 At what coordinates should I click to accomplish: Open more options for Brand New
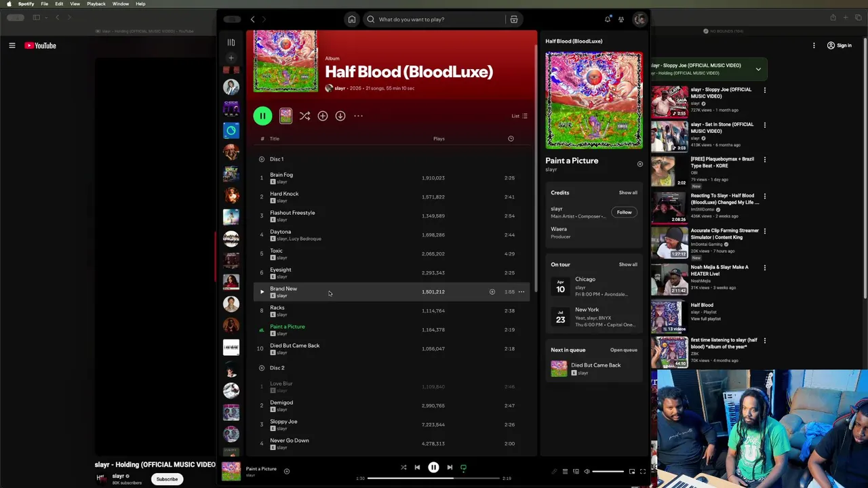pyautogui.click(x=521, y=292)
